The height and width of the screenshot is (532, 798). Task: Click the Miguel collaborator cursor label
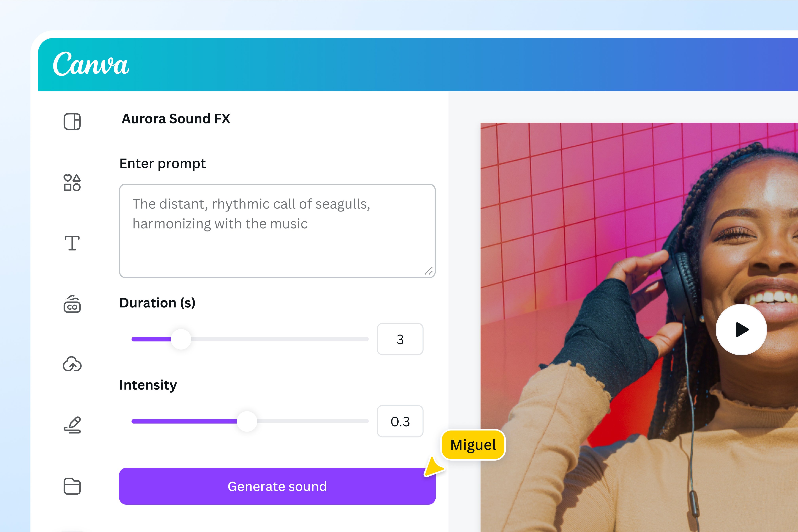[x=473, y=445]
